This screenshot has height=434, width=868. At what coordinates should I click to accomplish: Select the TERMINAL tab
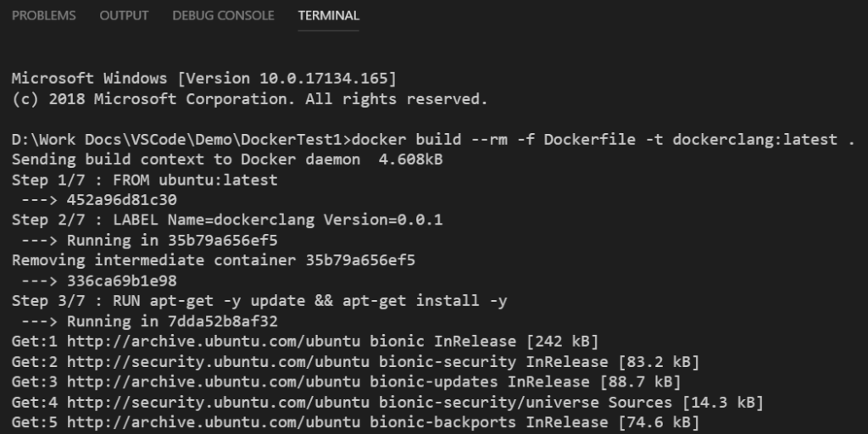tap(328, 15)
